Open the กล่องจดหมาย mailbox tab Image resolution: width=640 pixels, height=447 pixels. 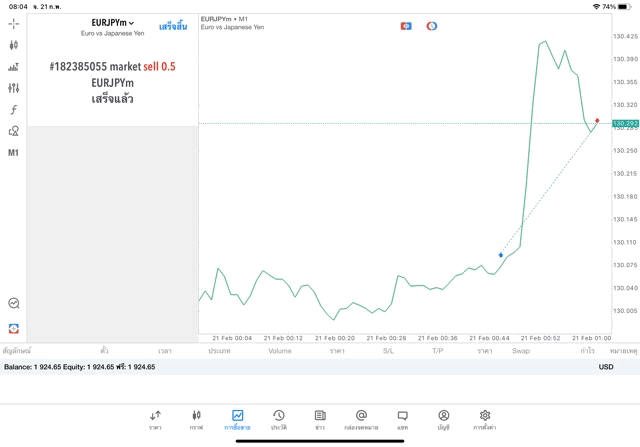pyautogui.click(x=361, y=419)
